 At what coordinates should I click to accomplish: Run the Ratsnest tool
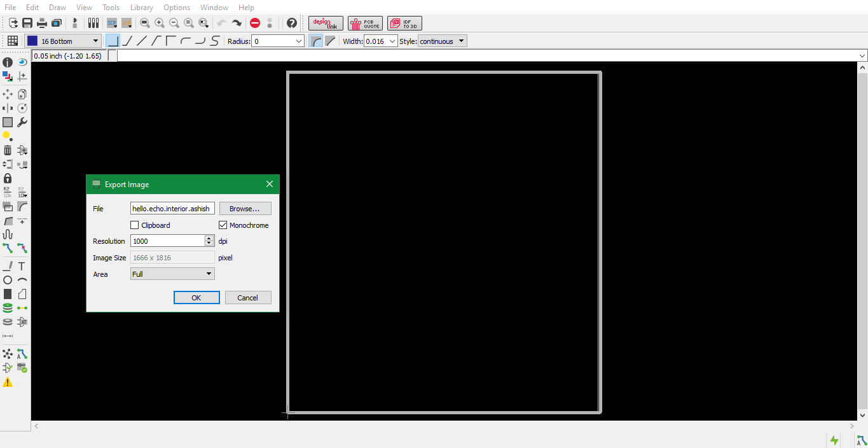pos(8,354)
